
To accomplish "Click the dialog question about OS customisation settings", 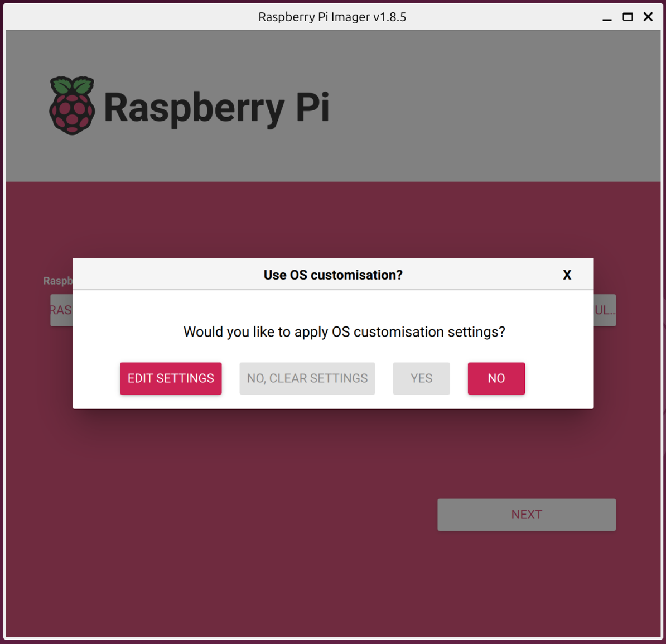I will click(345, 331).
